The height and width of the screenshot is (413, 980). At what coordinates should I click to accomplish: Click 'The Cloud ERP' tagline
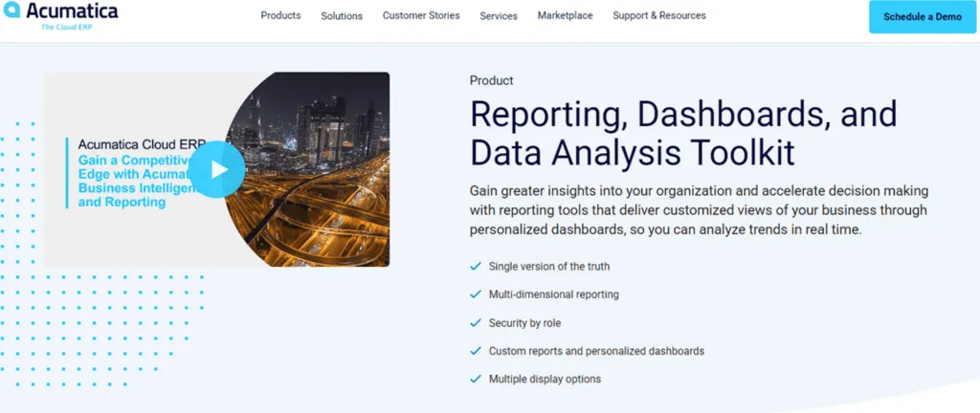[66, 27]
